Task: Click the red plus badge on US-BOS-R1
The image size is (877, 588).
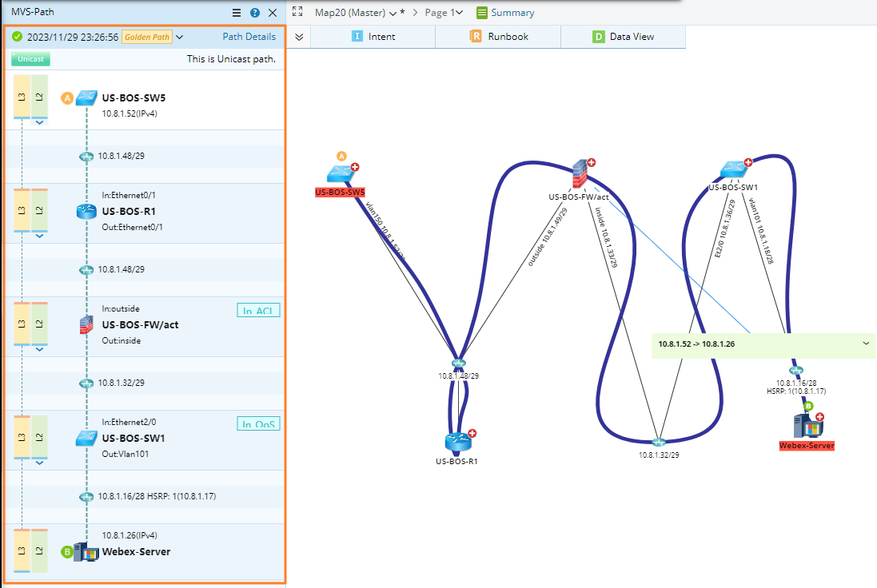Action: (x=472, y=434)
